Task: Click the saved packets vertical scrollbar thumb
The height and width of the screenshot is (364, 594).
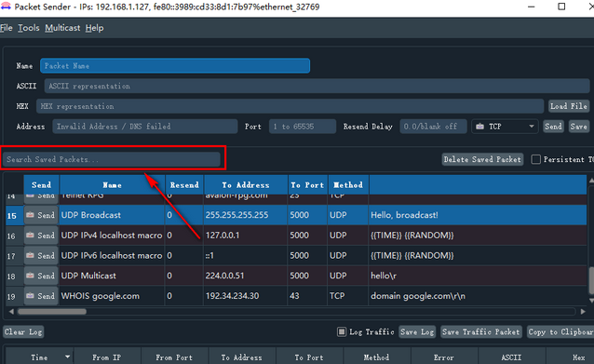Action: tap(591, 280)
